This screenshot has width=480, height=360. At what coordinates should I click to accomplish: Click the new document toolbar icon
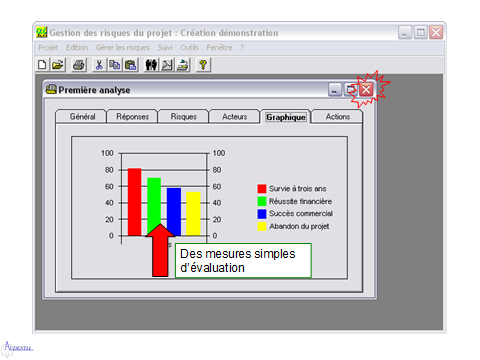pos(42,65)
